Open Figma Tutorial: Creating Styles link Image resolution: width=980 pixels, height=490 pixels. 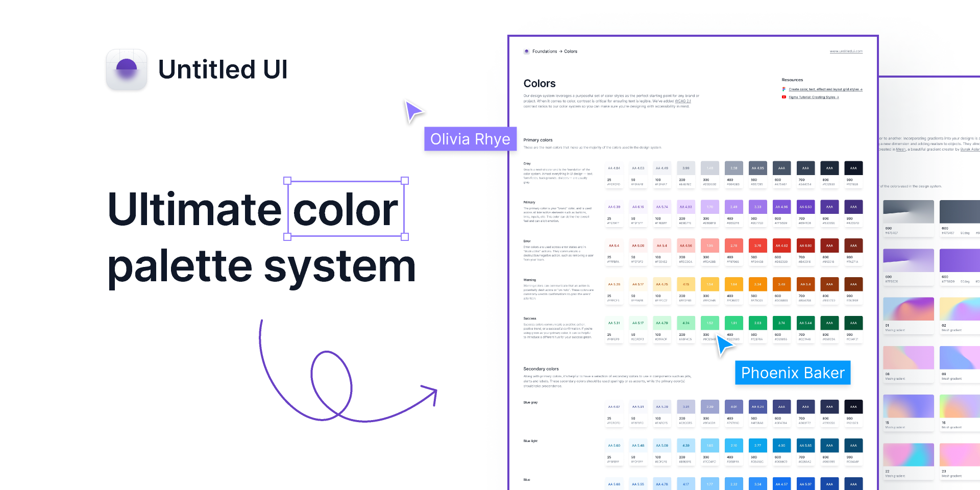[814, 97]
